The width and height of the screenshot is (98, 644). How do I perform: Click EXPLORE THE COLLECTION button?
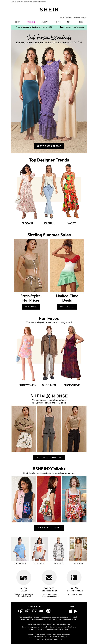pos(49,457)
